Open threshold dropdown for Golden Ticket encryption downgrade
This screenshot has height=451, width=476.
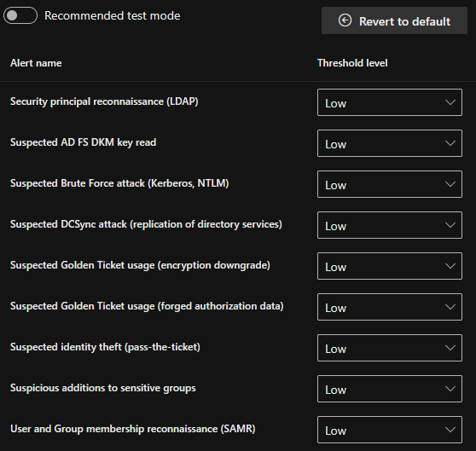390,266
